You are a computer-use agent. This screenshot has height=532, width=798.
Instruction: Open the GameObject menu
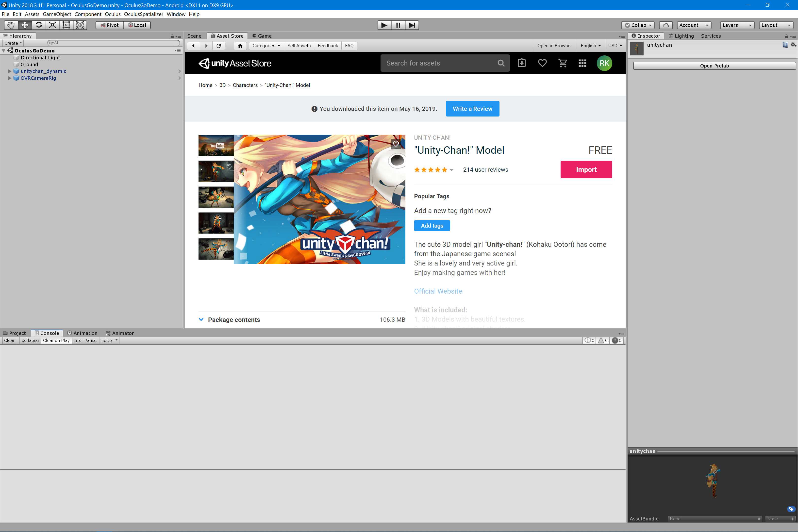point(57,14)
